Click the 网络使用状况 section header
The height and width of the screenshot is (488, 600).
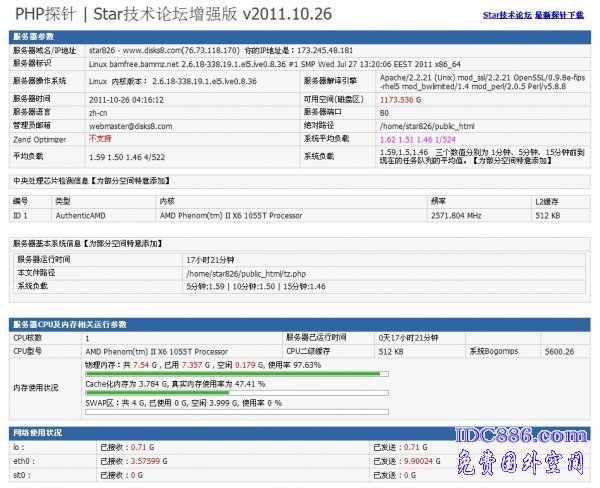38,432
